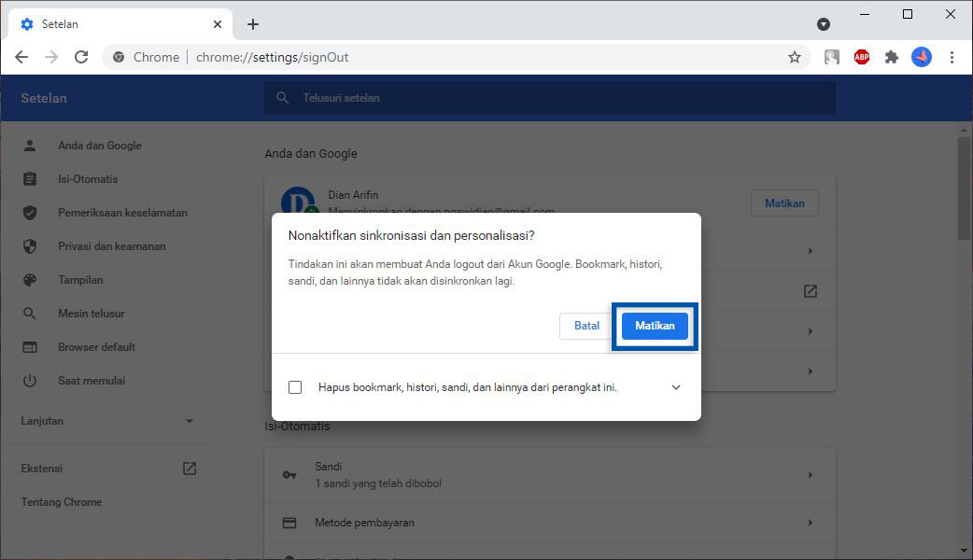
Task: Open Pemeriksaan keselamatan via shield checkmark icon
Action: pos(28,212)
